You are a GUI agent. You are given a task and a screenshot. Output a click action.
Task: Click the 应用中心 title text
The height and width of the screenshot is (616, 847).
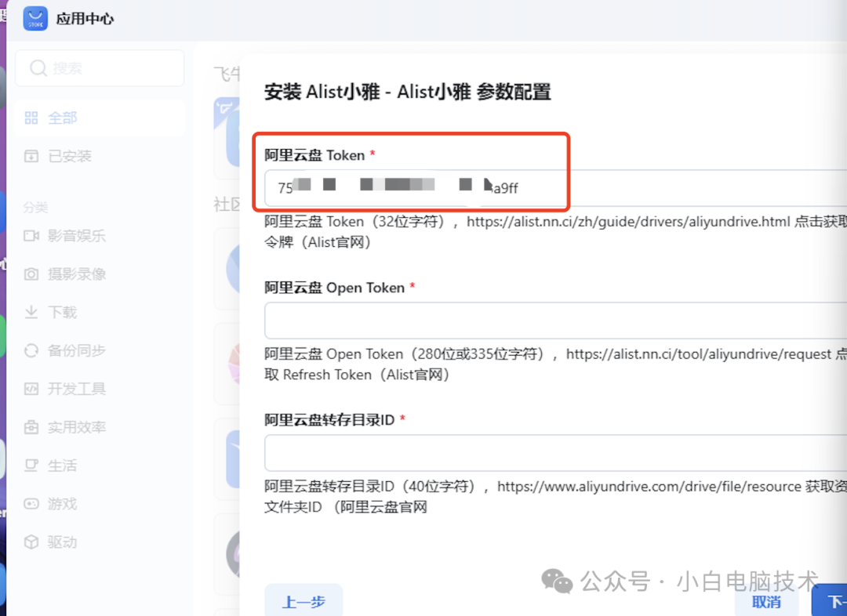tap(85, 19)
